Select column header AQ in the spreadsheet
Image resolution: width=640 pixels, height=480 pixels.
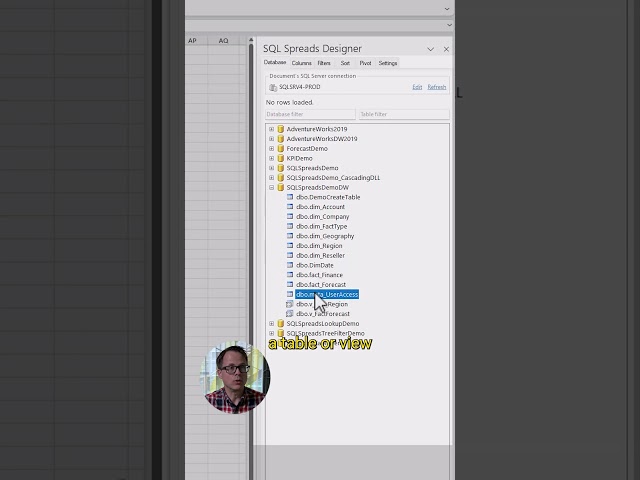click(223, 40)
